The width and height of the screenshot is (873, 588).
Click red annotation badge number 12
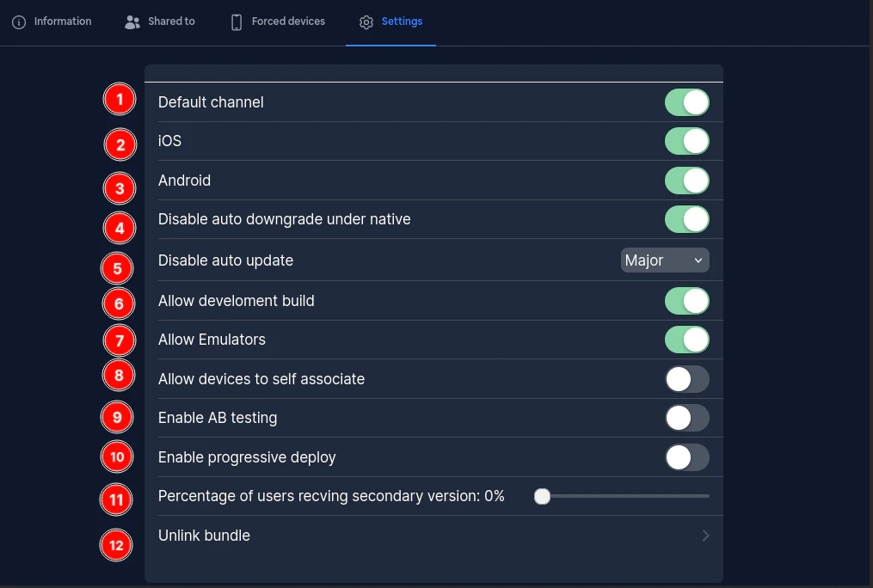(x=116, y=545)
